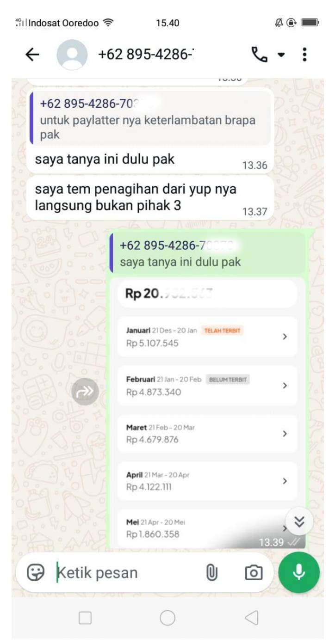
Task: Tap the Android home circle button
Action: click(167, 618)
